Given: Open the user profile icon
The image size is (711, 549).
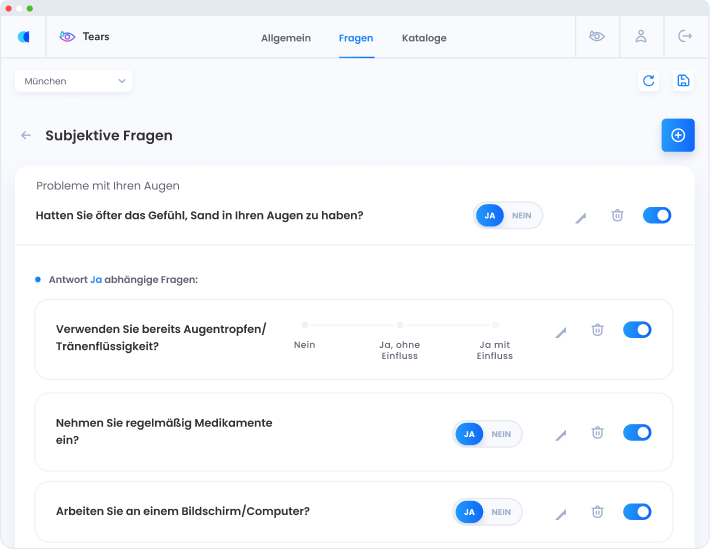Looking at the screenshot, I should [640, 37].
